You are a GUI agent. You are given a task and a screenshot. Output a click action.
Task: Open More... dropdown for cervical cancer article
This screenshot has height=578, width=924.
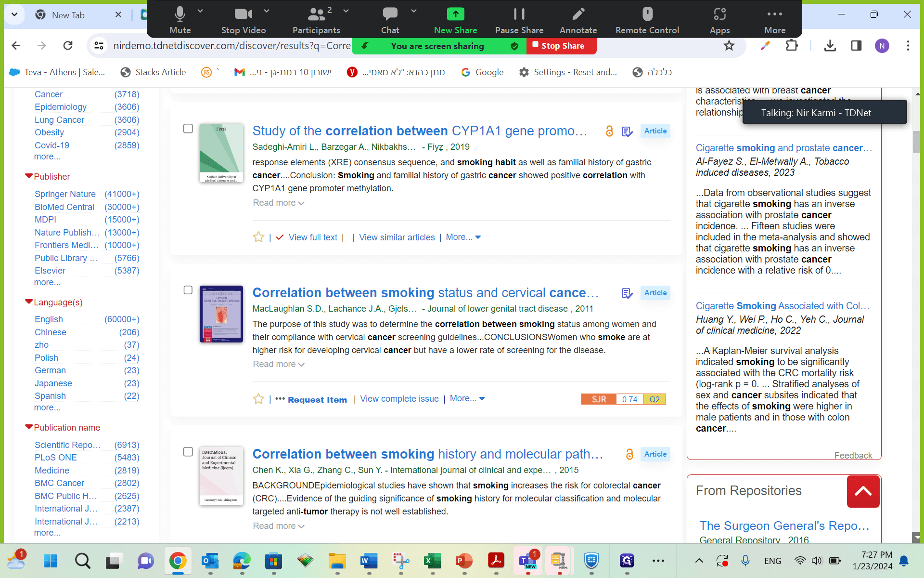tap(467, 398)
